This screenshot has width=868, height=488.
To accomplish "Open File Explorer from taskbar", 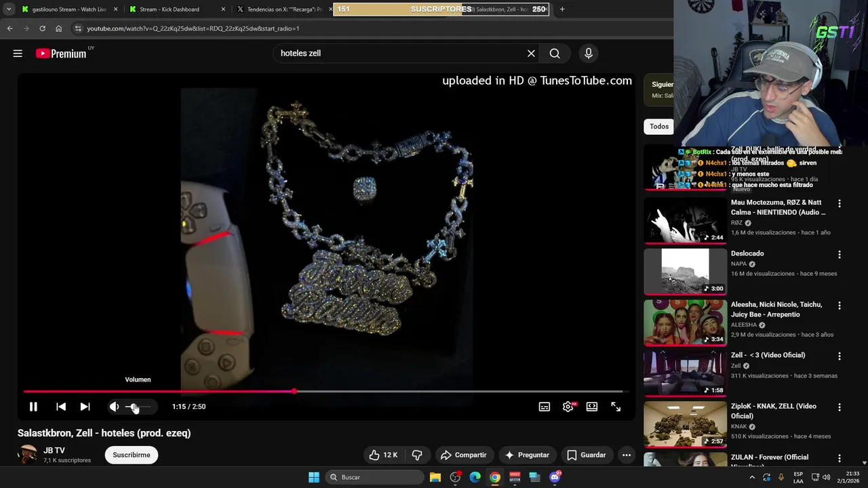I will pyautogui.click(x=435, y=477).
